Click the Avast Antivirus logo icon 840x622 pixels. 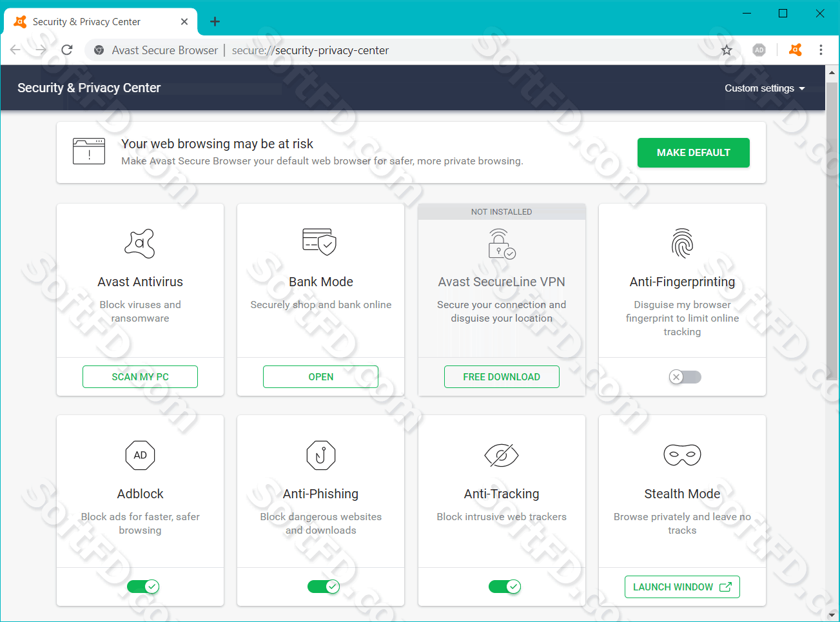[140, 244]
